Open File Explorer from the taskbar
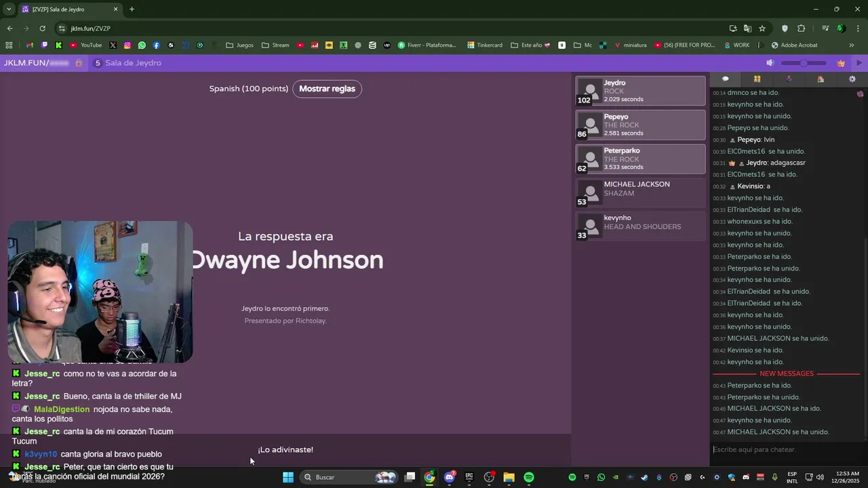 coord(509,477)
